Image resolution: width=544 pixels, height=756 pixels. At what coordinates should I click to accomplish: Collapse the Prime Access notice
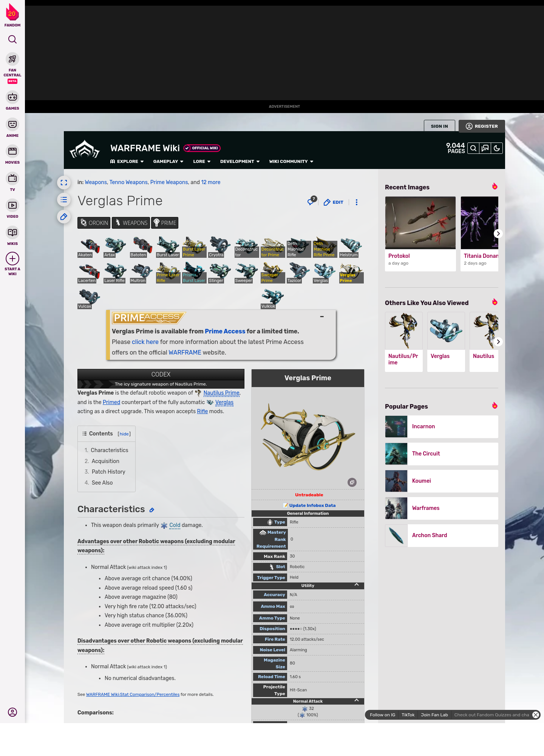pos(322,316)
